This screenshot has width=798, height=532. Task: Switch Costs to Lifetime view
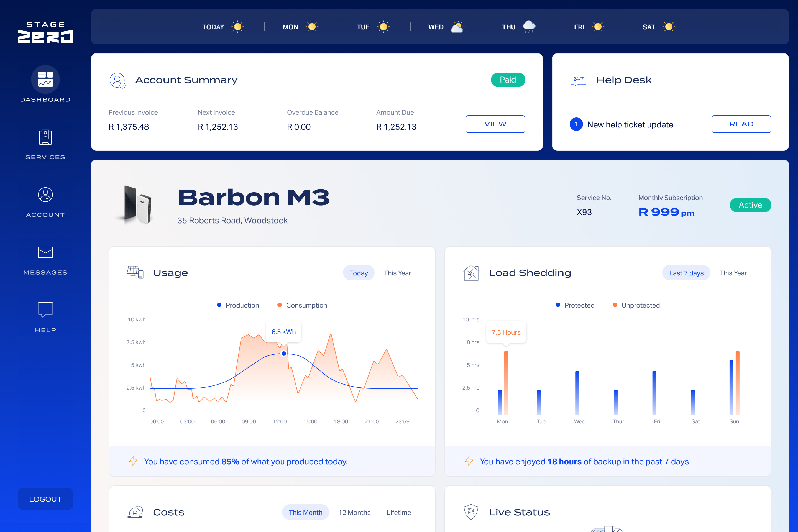pos(399,512)
